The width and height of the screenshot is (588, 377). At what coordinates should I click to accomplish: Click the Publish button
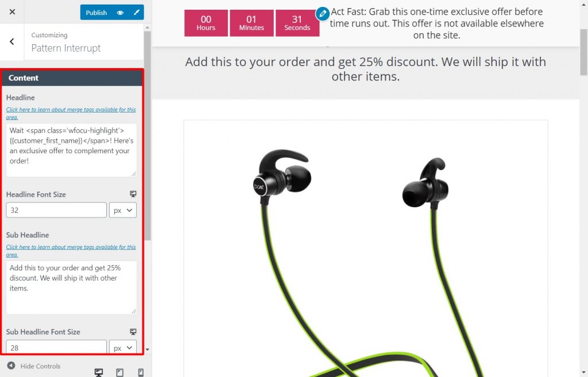[96, 13]
